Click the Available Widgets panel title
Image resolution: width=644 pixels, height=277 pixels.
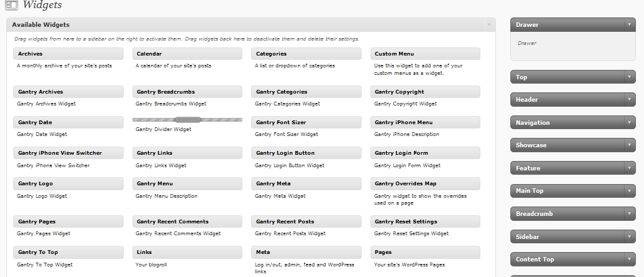[x=41, y=24]
